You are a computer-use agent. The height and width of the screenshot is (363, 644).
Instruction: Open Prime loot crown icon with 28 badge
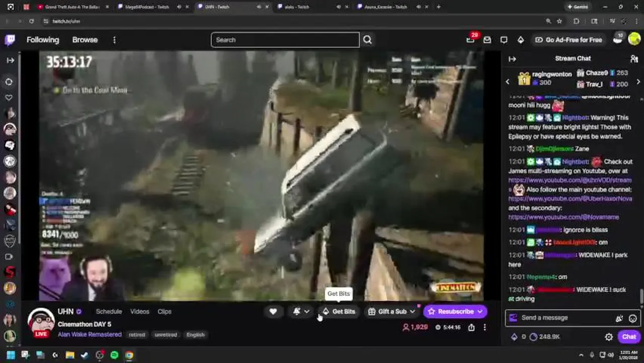pyautogui.click(x=471, y=40)
